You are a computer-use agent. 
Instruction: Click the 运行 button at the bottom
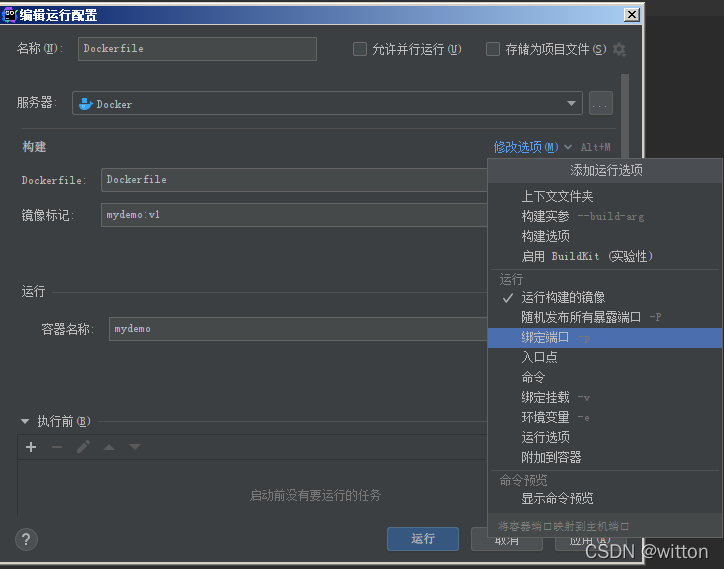coord(423,539)
